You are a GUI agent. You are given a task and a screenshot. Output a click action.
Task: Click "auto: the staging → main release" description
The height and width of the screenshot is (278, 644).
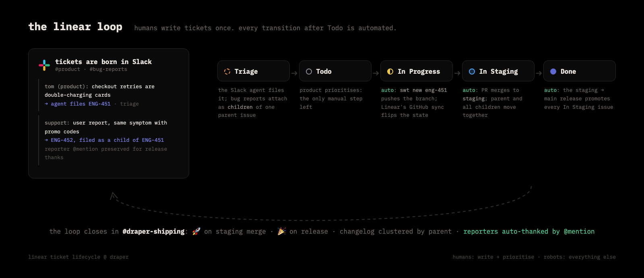(578, 98)
